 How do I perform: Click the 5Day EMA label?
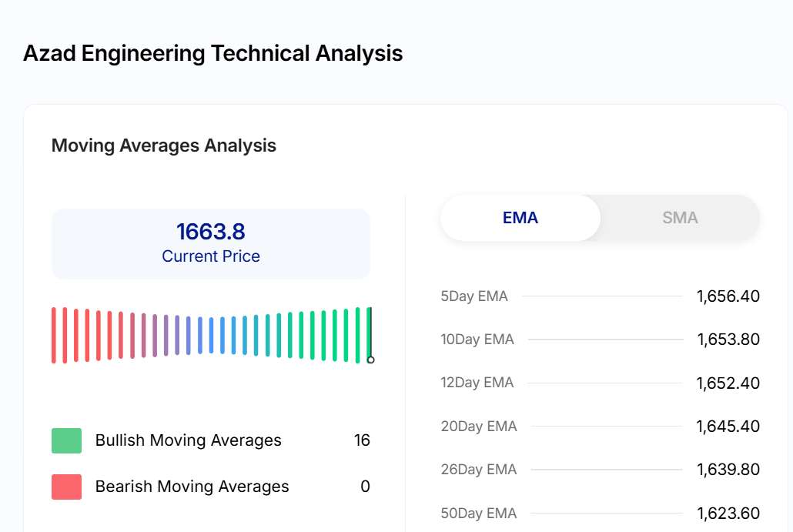point(474,296)
